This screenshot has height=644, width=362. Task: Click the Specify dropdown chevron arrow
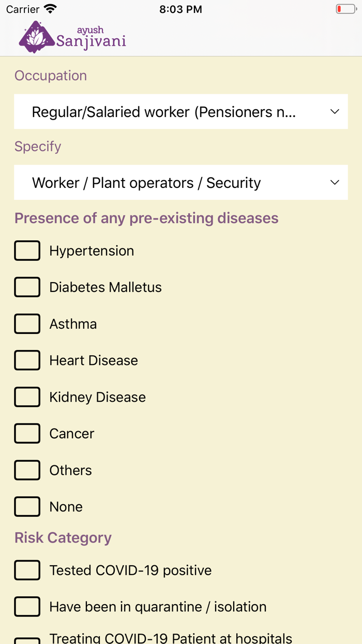pos(335,182)
